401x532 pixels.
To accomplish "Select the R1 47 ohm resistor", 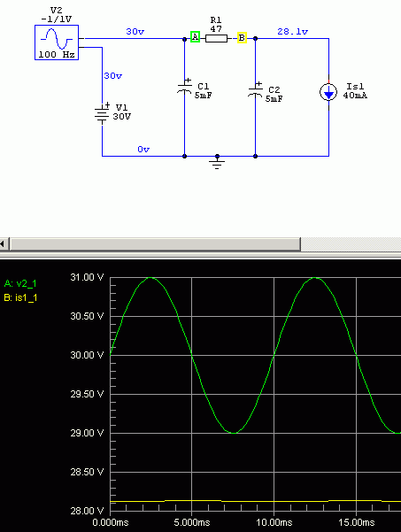I will [217, 38].
